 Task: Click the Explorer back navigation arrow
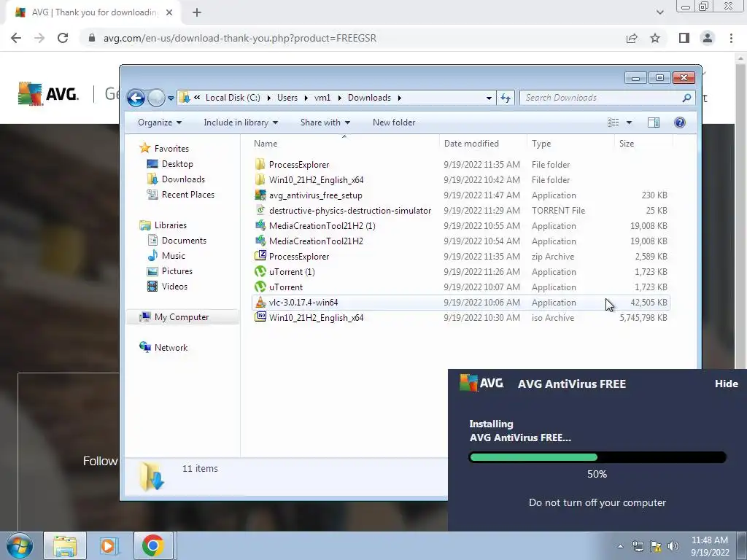[136, 98]
